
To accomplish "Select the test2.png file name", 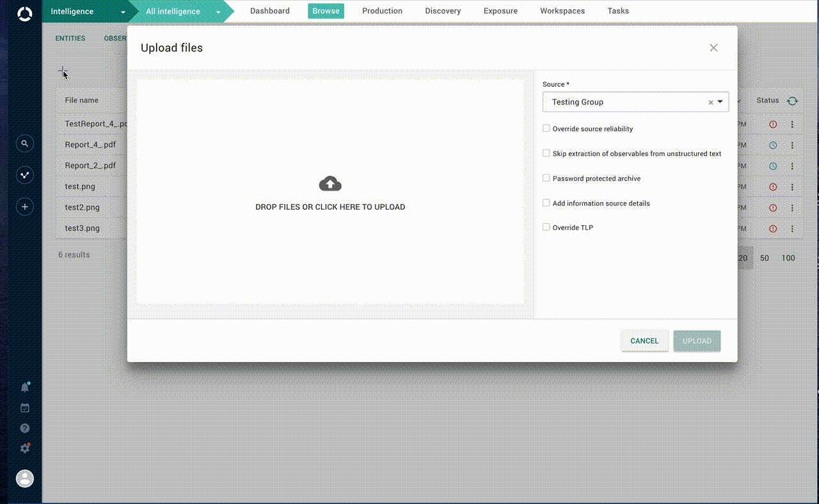I will click(x=83, y=208).
